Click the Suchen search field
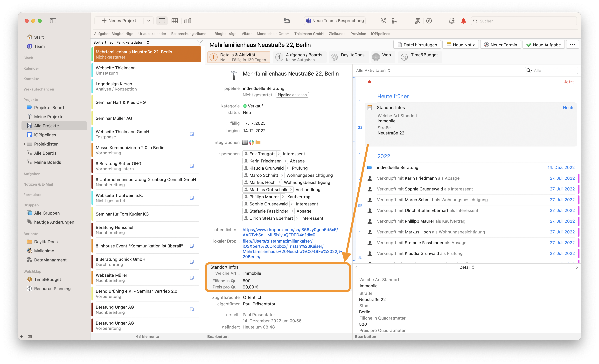 pyautogui.click(x=524, y=21)
